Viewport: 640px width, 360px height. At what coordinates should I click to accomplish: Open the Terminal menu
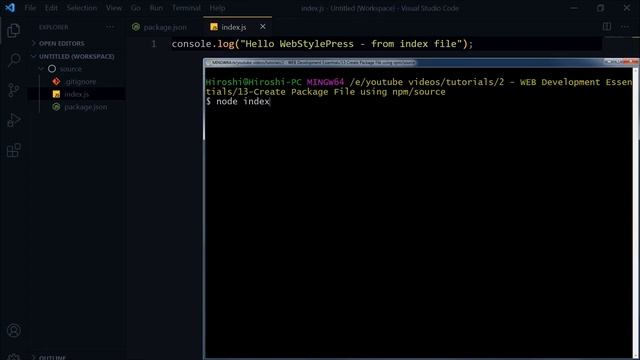tap(186, 8)
